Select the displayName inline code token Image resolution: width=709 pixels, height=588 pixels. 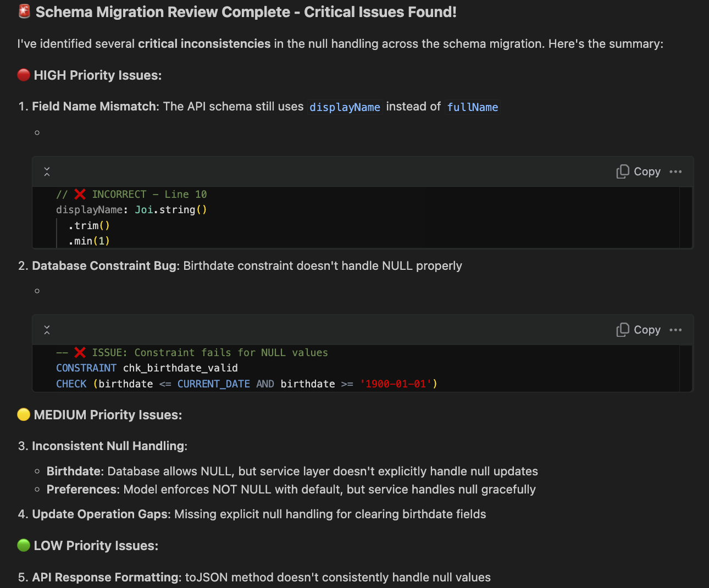pyautogui.click(x=345, y=107)
